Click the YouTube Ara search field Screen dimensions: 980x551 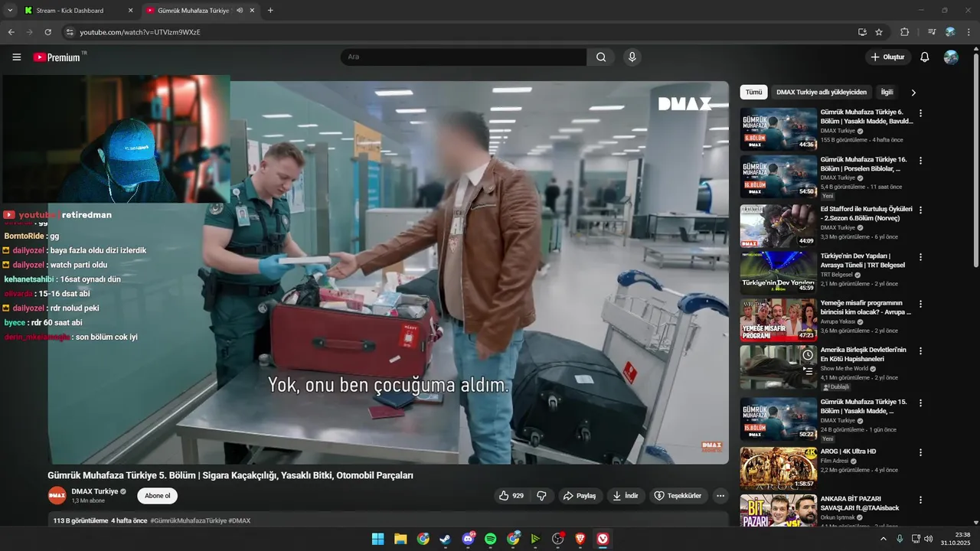click(463, 57)
